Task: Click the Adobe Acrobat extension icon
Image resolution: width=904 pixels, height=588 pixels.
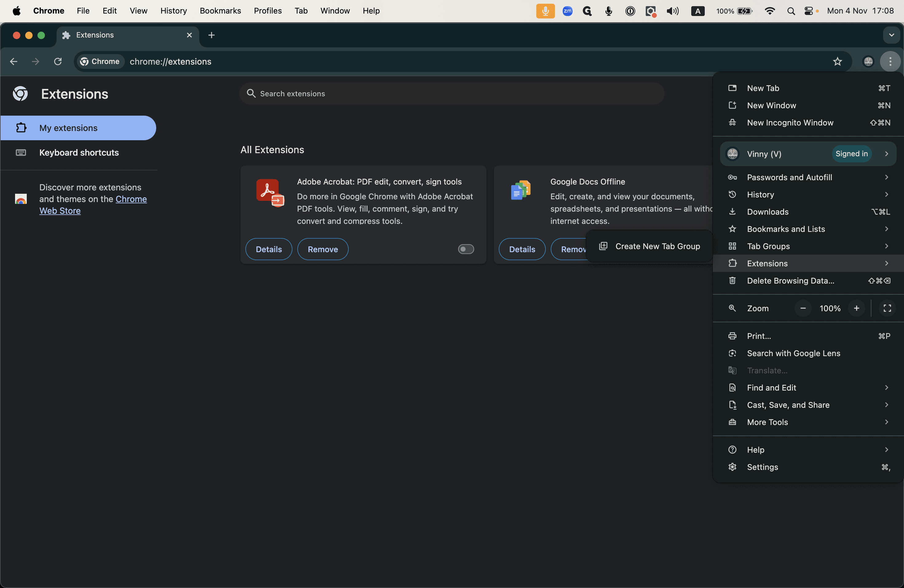Action: pyautogui.click(x=270, y=193)
